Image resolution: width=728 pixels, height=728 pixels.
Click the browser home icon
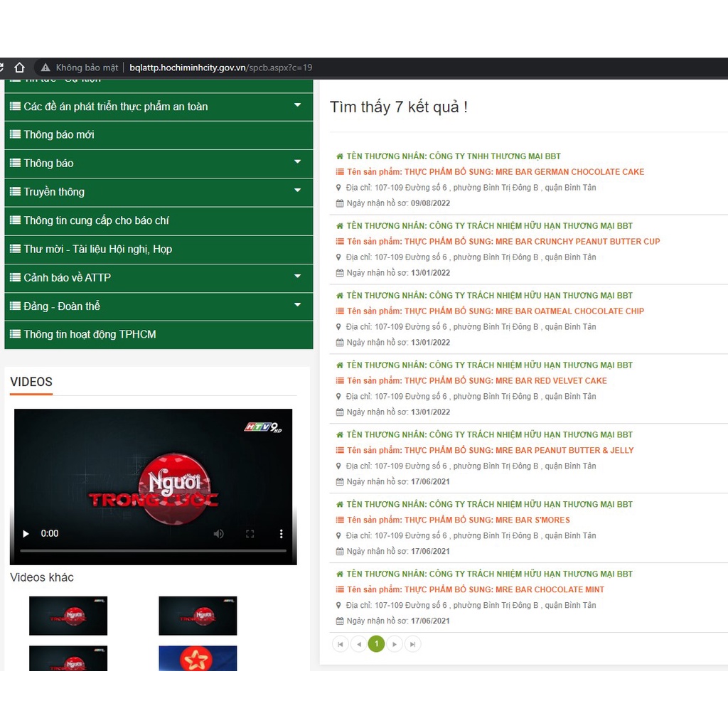20,68
